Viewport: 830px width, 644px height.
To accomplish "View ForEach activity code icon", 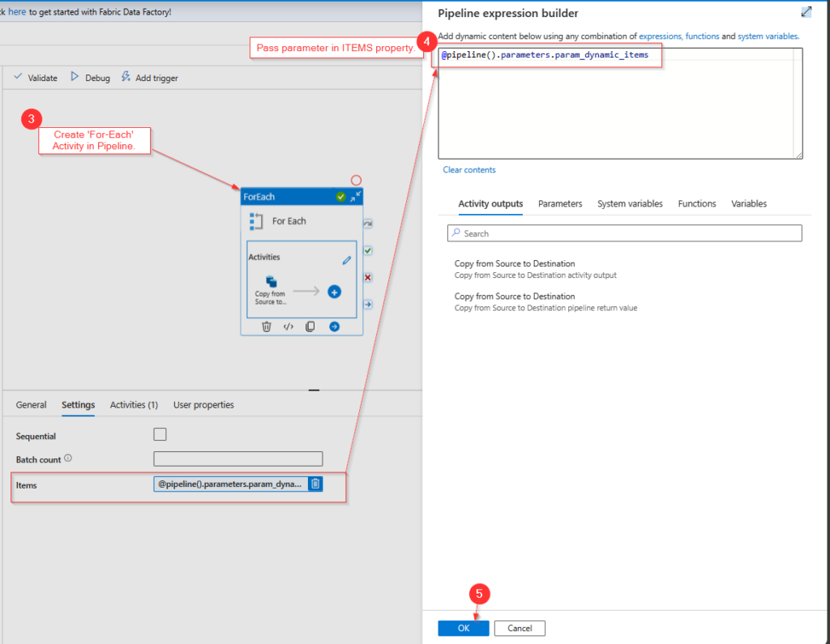I will pyautogui.click(x=288, y=326).
